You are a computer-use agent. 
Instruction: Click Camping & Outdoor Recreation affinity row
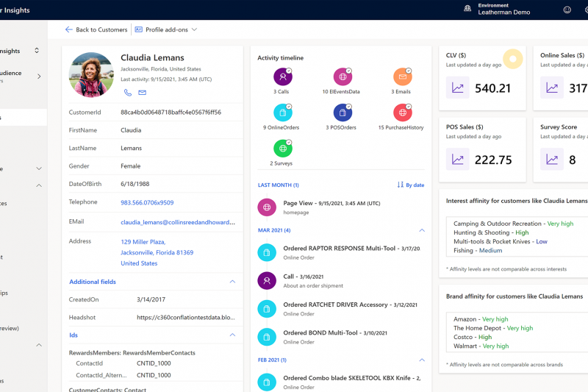[x=513, y=224]
